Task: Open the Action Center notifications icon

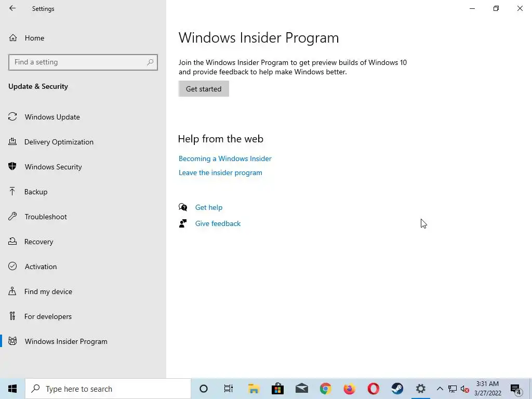Action: coord(516,389)
